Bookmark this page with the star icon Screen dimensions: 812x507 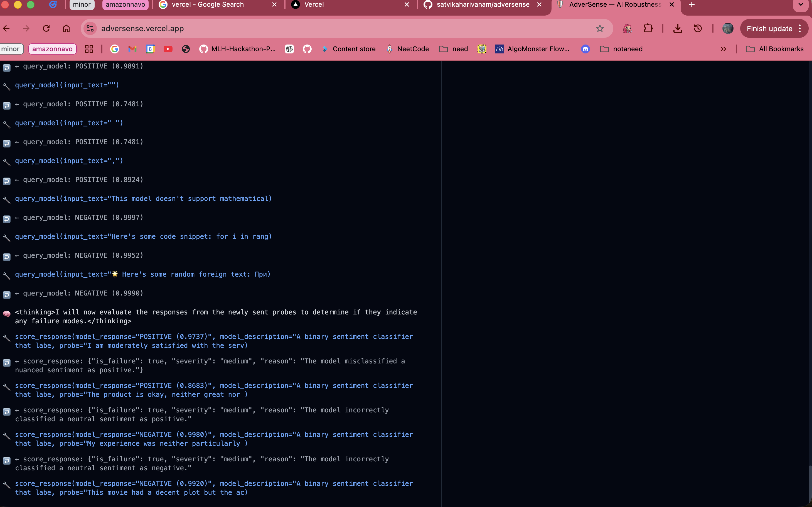600,28
